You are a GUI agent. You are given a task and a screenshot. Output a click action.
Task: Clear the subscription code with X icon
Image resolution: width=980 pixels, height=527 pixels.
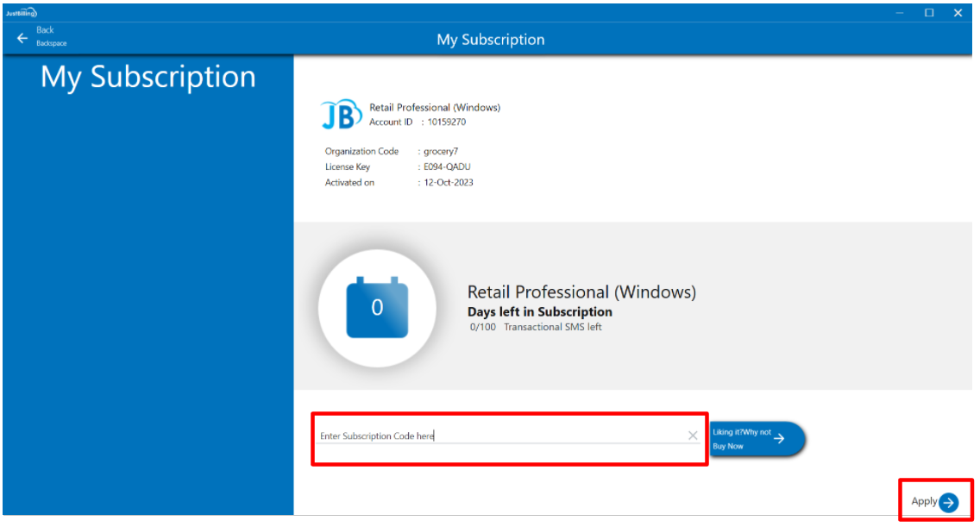pos(693,436)
